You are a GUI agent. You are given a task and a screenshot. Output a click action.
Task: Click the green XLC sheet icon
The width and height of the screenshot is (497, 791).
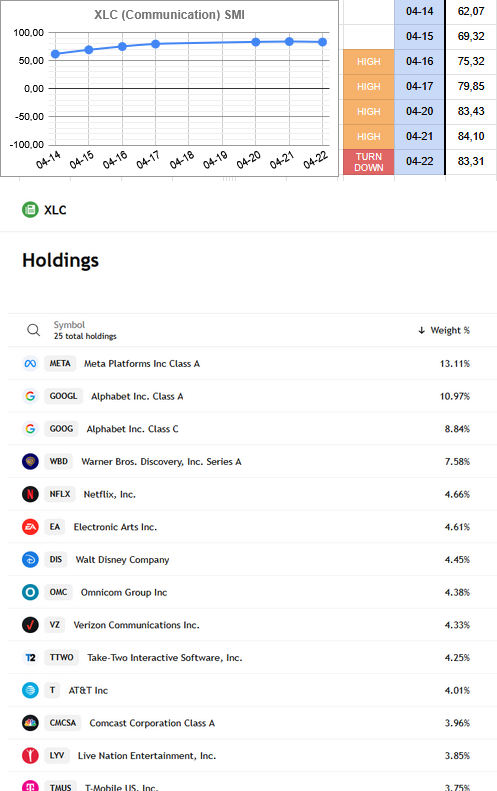[x=30, y=210]
